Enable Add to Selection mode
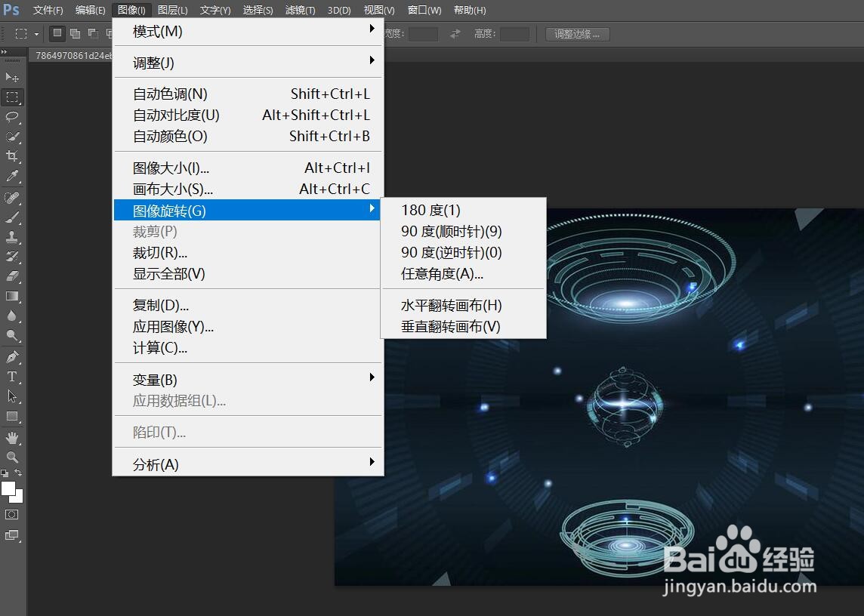Viewport: 864px width, 616px height. click(75, 33)
